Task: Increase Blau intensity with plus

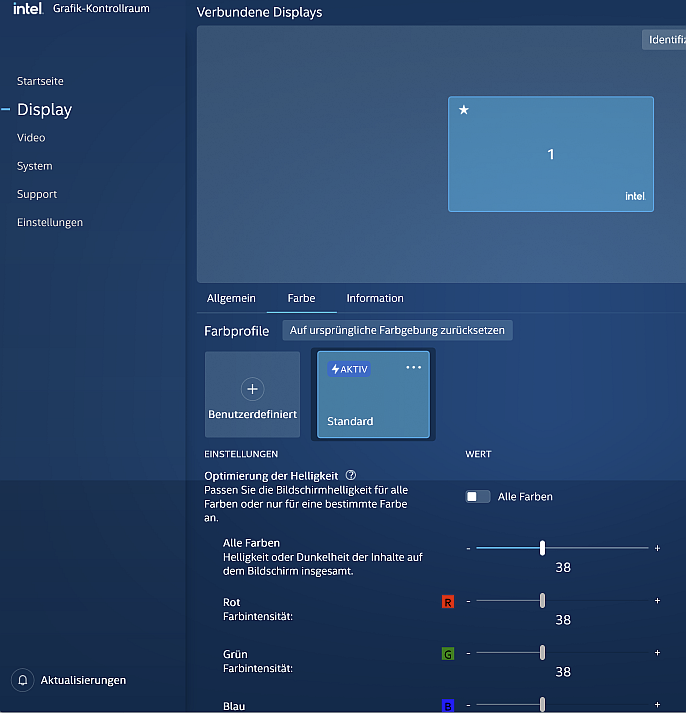Action: [x=657, y=705]
